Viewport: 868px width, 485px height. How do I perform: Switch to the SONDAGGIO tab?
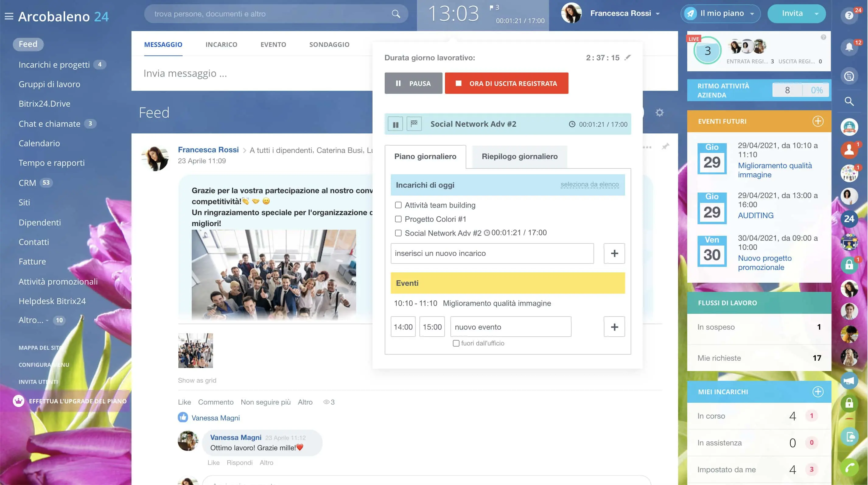(x=329, y=44)
